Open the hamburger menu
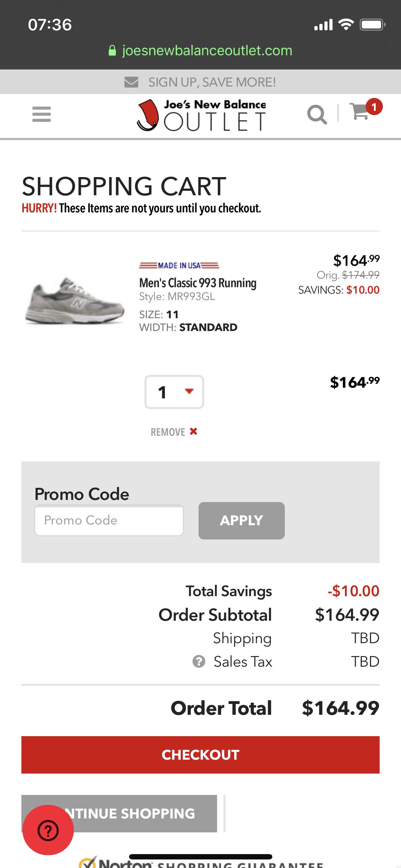Screen dimensions: 401x868 point(41,114)
